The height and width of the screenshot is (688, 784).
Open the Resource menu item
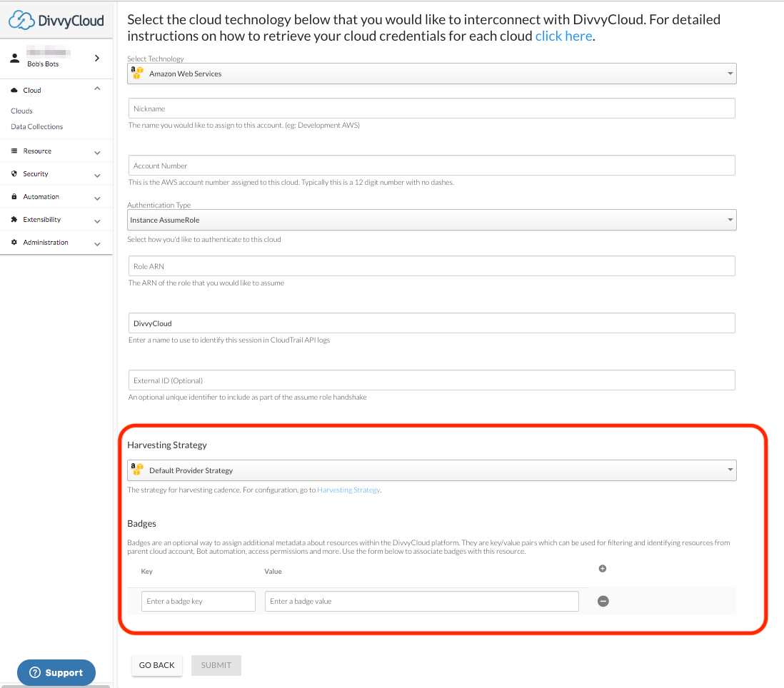tap(37, 151)
